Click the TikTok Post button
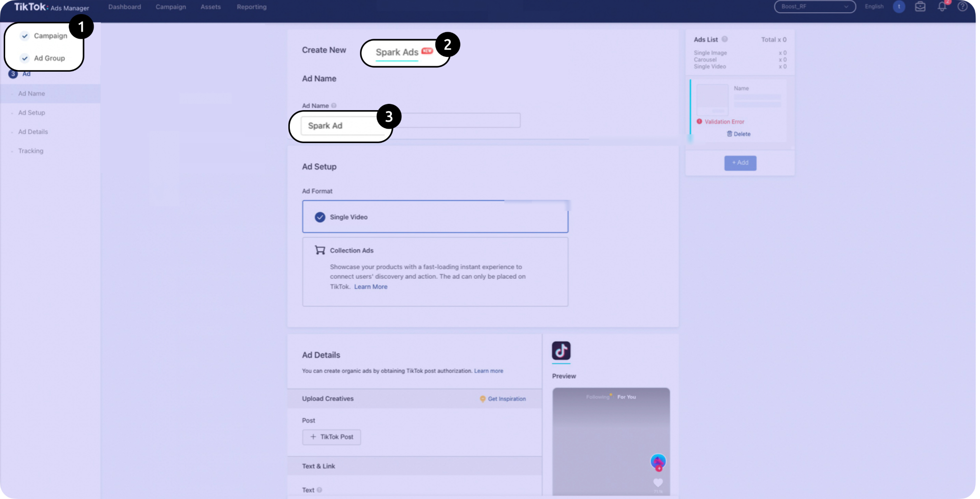 [x=331, y=437]
